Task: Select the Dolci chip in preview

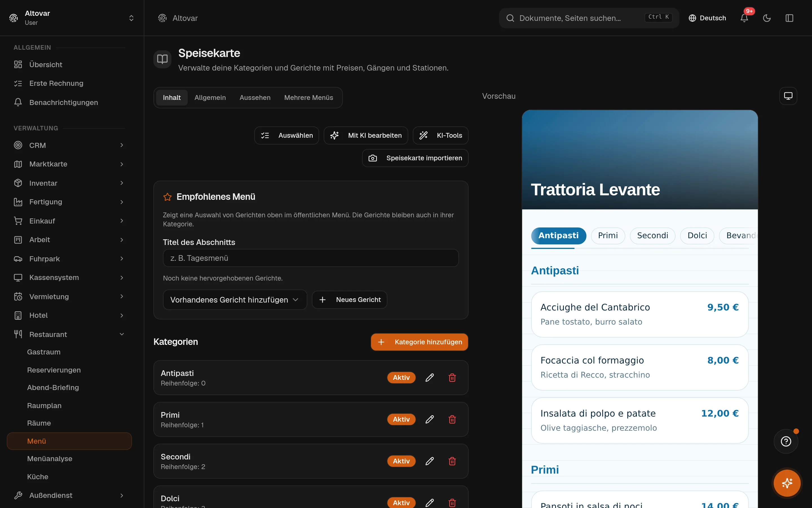Action: point(697,236)
